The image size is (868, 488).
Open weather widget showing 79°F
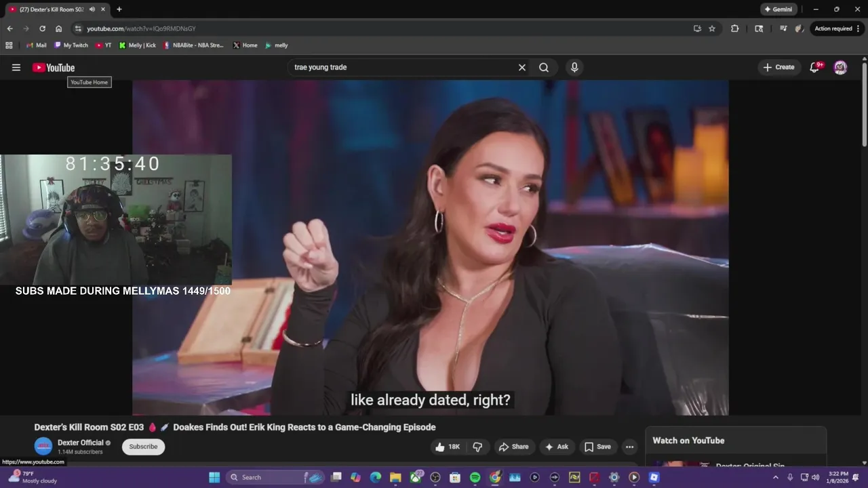[x=31, y=477]
